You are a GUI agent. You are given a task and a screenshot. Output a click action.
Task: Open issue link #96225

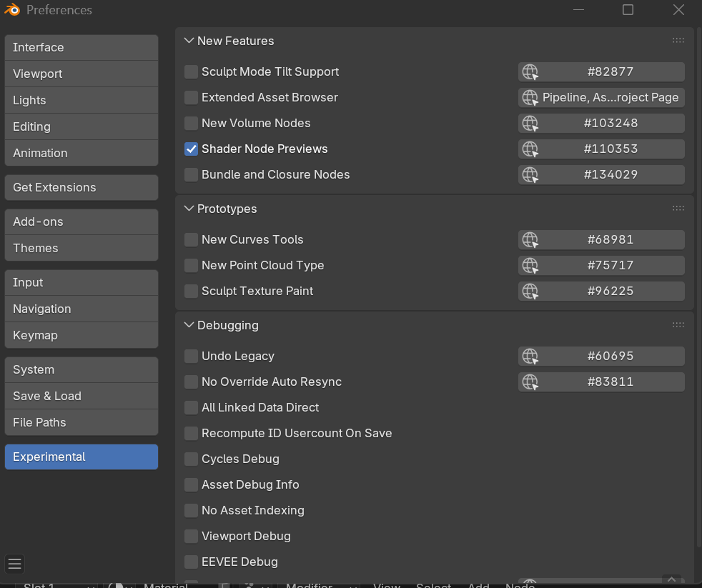[601, 291]
